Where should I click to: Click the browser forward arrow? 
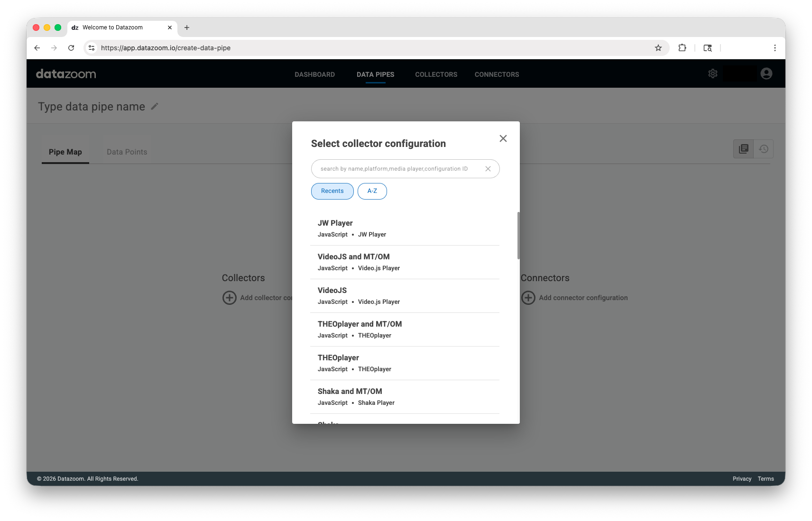coord(54,48)
